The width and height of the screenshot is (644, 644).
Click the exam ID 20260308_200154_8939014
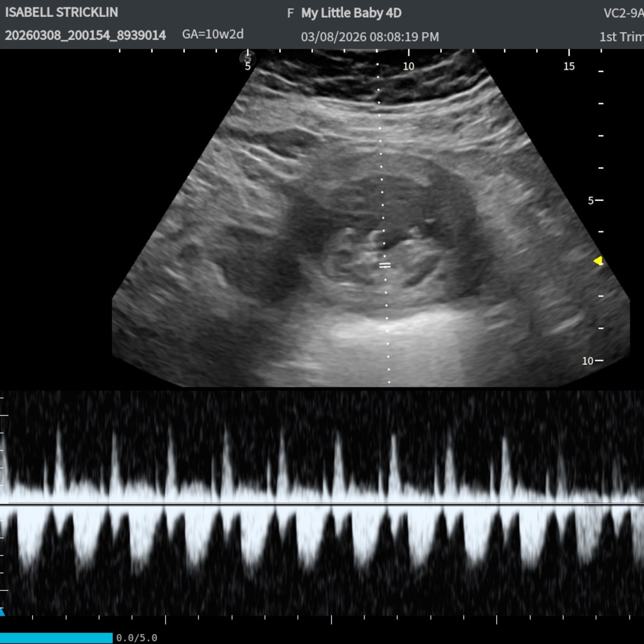(85, 35)
